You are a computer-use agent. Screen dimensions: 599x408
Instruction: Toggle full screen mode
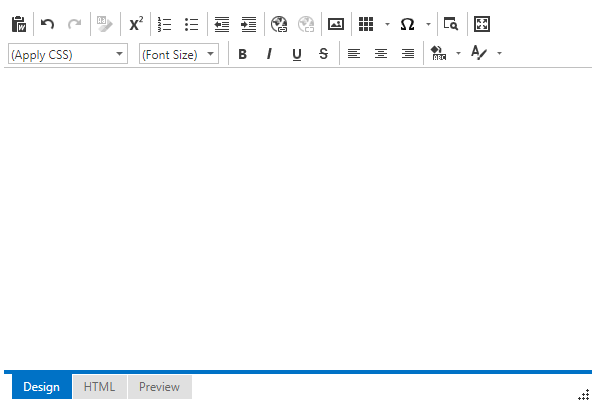[482, 24]
